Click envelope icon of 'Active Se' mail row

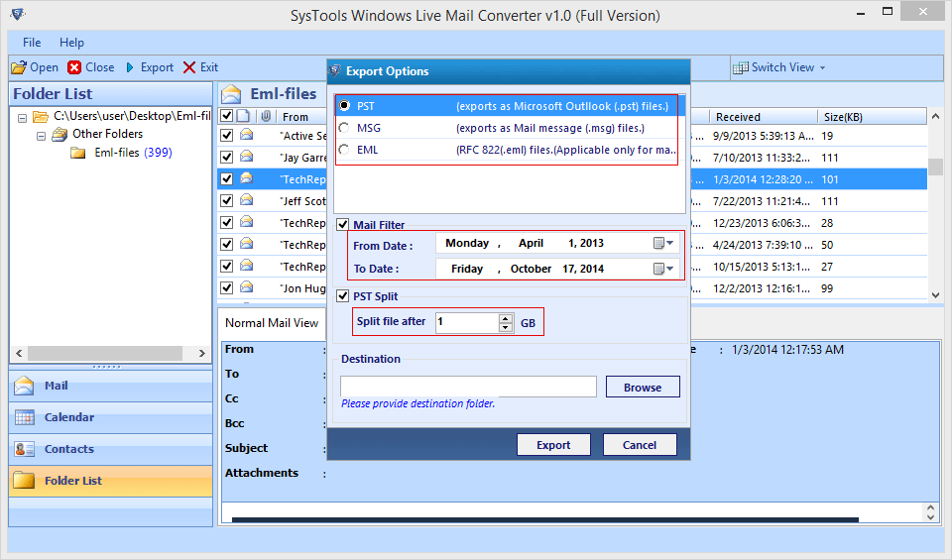tap(247, 135)
